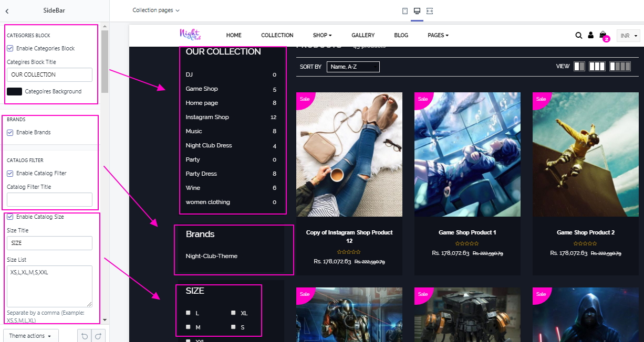This screenshot has height=342, width=644.
Task: Click the back arrow in SideBar header
Action: (7, 11)
